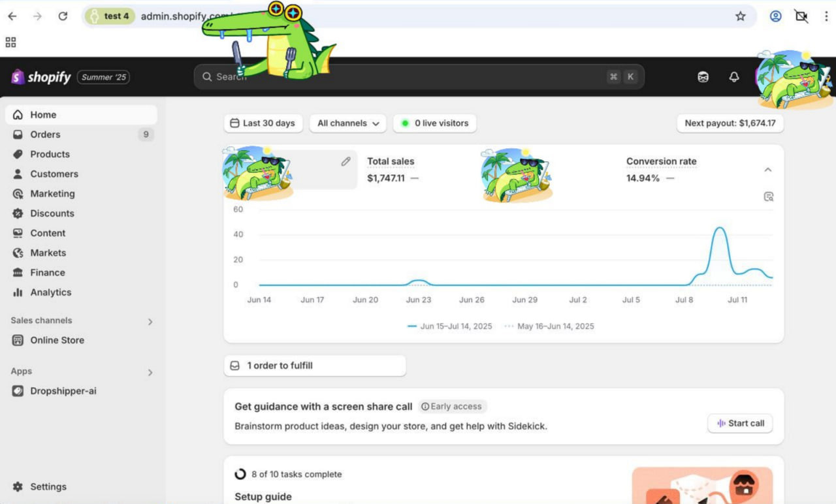Reload the page in the browser
Image resolution: width=836 pixels, height=504 pixels.
click(x=63, y=16)
